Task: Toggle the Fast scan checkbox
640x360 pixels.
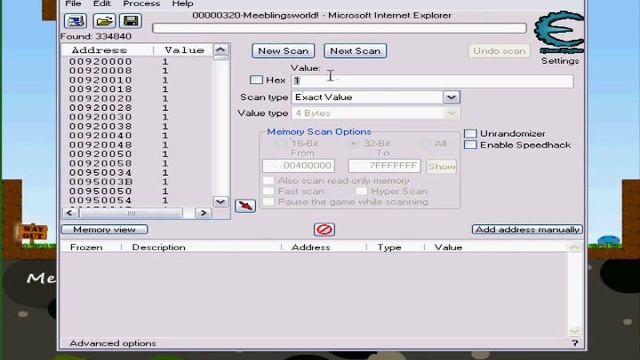Action: coord(269,191)
